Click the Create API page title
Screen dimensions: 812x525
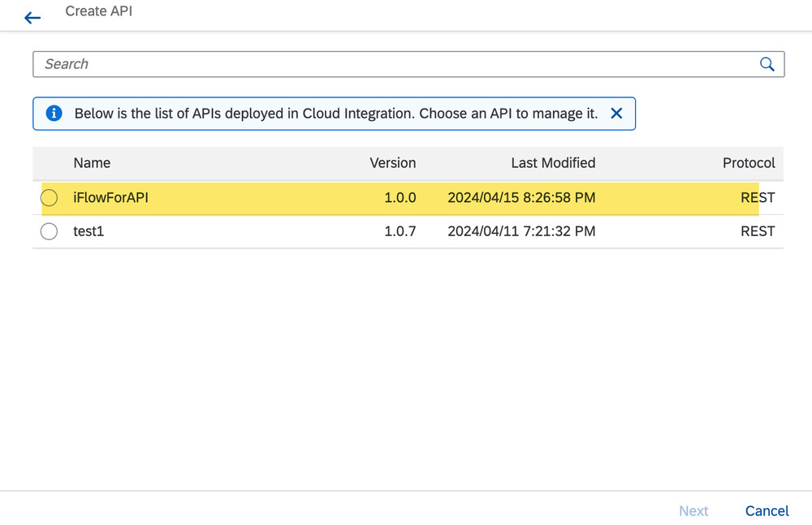click(99, 11)
